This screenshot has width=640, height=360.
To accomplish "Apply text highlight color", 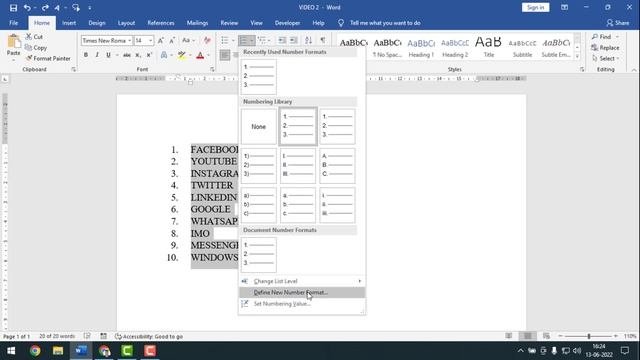I will tap(182, 55).
